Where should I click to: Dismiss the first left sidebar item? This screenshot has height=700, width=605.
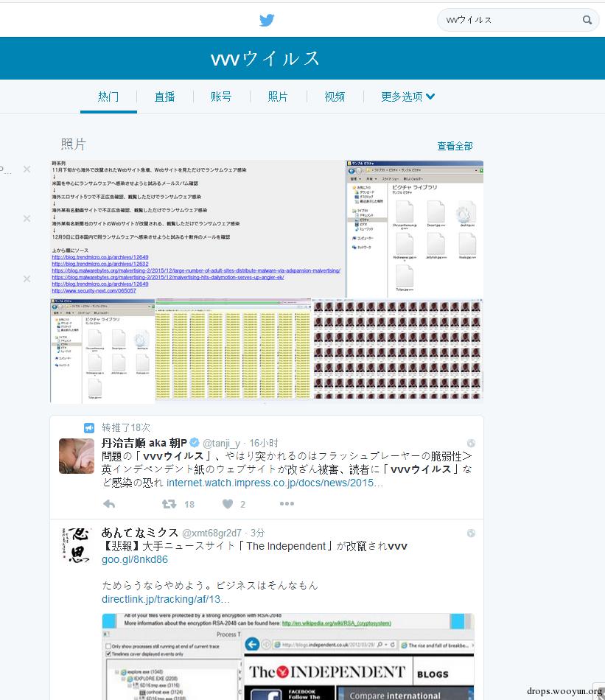pyautogui.click(x=27, y=169)
